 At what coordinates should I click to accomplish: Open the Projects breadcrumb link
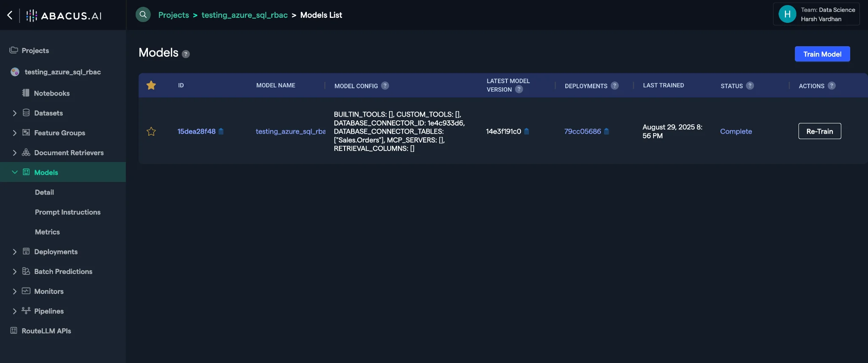pyautogui.click(x=173, y=15)
